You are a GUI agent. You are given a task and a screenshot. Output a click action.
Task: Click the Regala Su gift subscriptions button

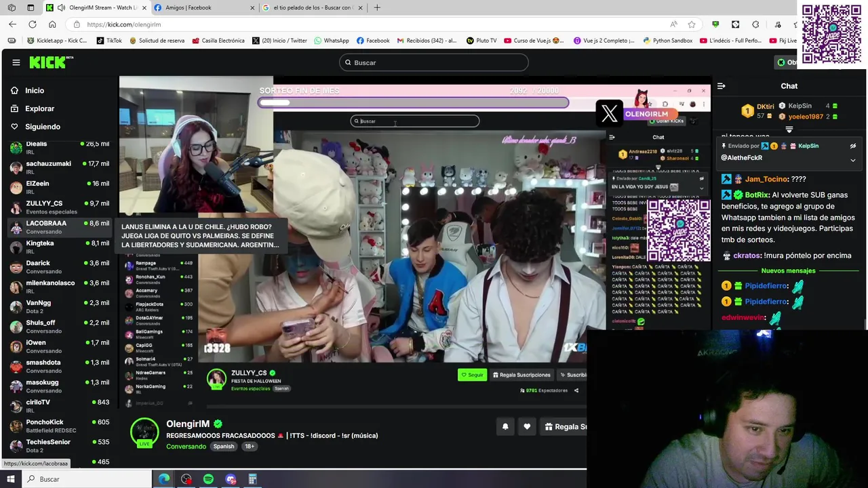click(564, 426)
